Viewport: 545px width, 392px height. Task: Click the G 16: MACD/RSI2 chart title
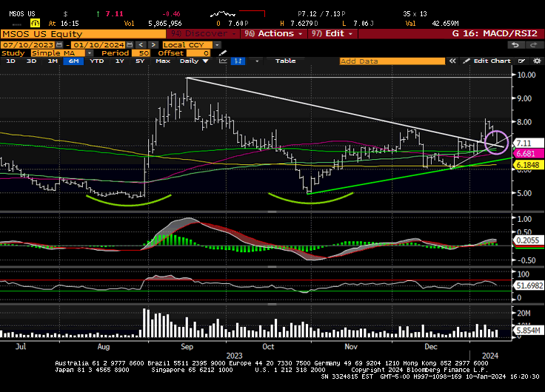point(495,34)
